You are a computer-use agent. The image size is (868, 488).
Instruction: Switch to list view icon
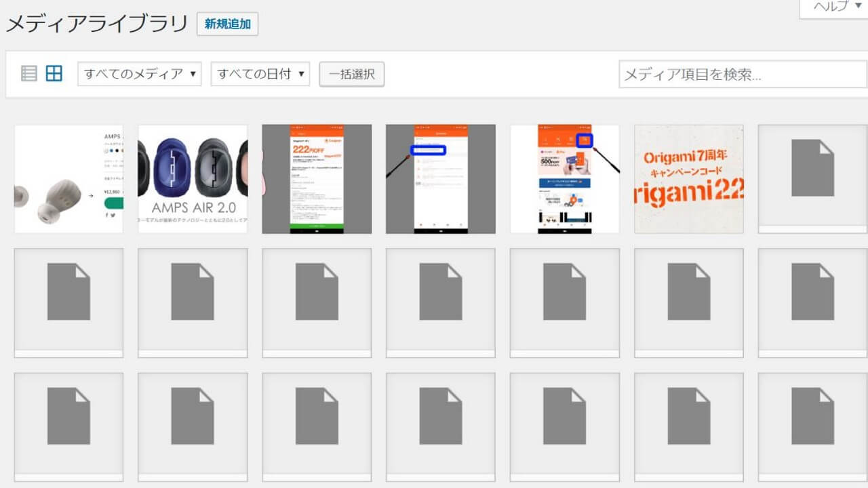tap(28, 73)
